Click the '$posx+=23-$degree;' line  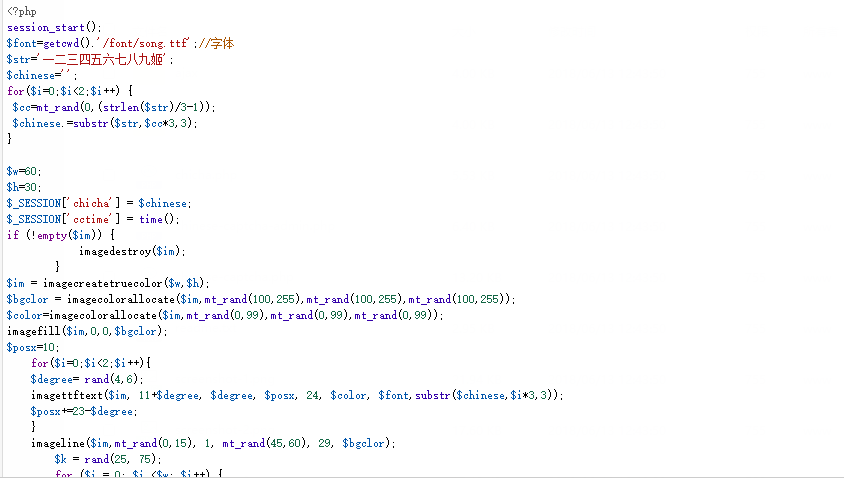(84, 411)
